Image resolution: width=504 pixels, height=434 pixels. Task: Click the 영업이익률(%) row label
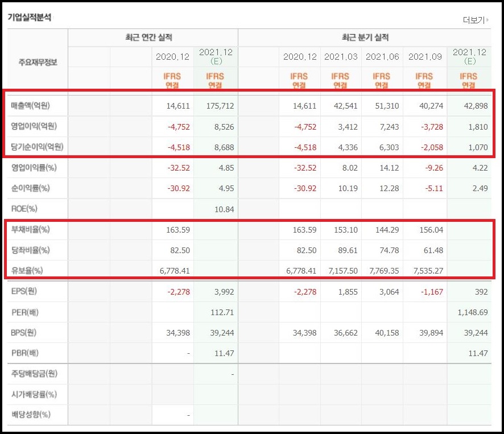point(34,167)
